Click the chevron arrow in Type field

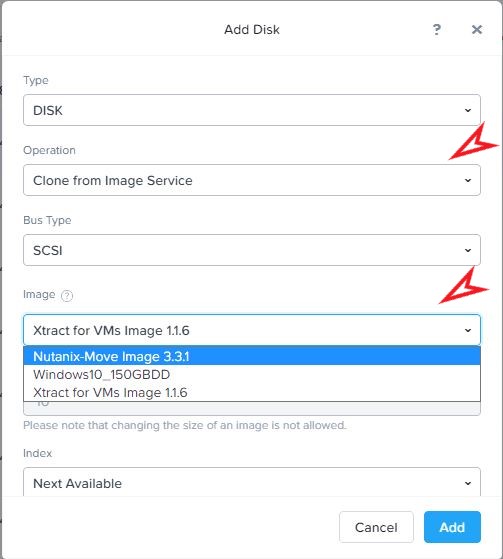coord(468,111)
